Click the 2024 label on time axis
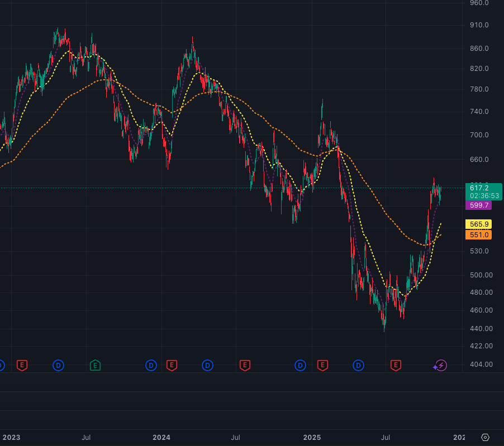 tap(161, 437)
